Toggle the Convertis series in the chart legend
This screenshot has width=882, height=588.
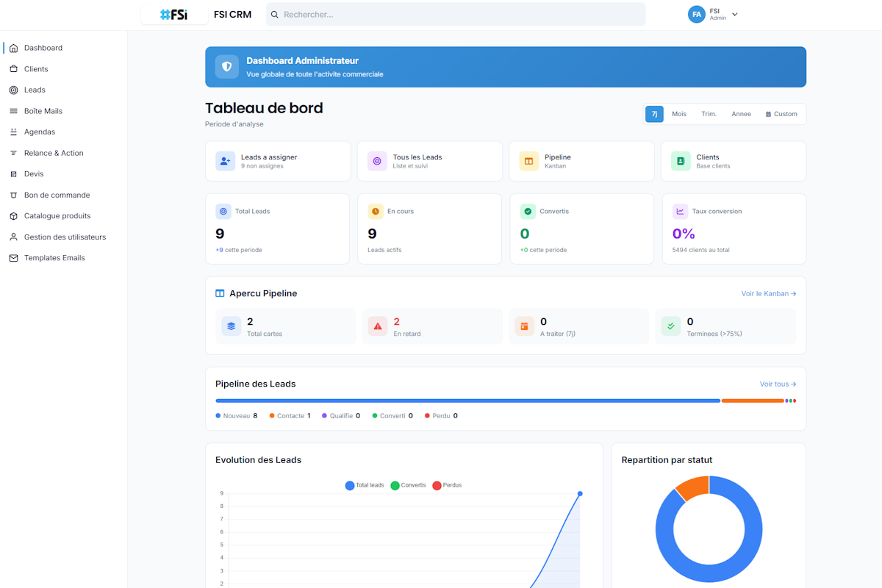(x=408, y=485)
